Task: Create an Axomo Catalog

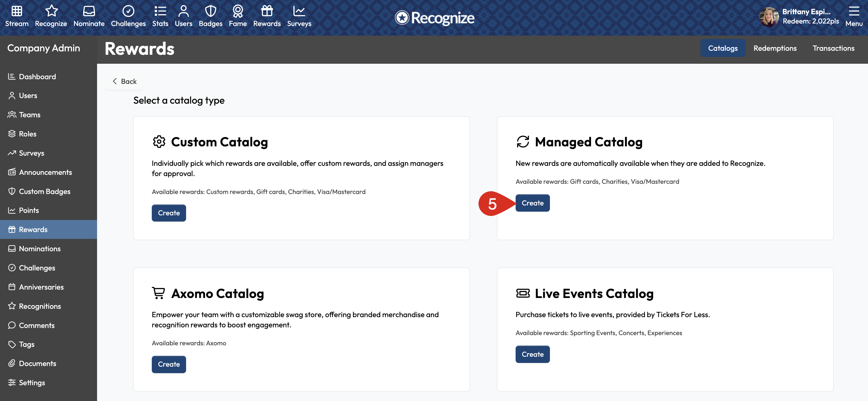Action: tap(169, 364)
